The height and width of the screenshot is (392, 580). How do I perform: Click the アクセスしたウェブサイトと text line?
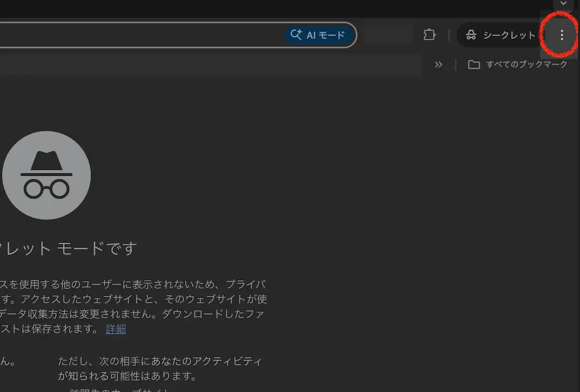pyautogui.click(x=133, y=299)
